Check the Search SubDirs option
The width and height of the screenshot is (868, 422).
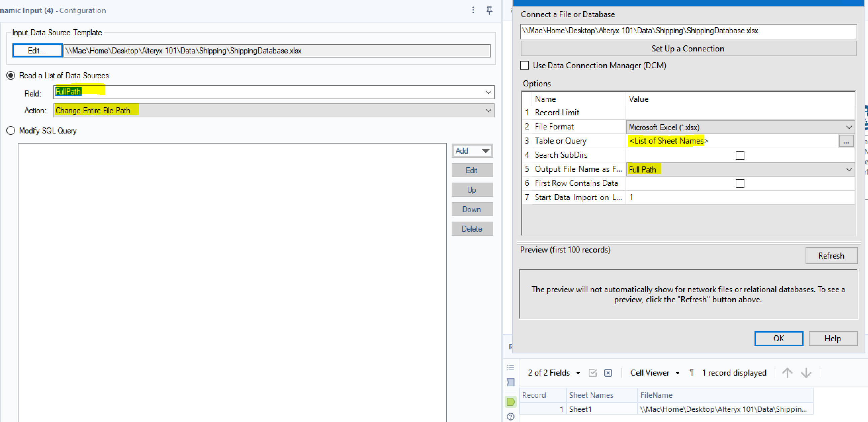[x=740, y=155]
